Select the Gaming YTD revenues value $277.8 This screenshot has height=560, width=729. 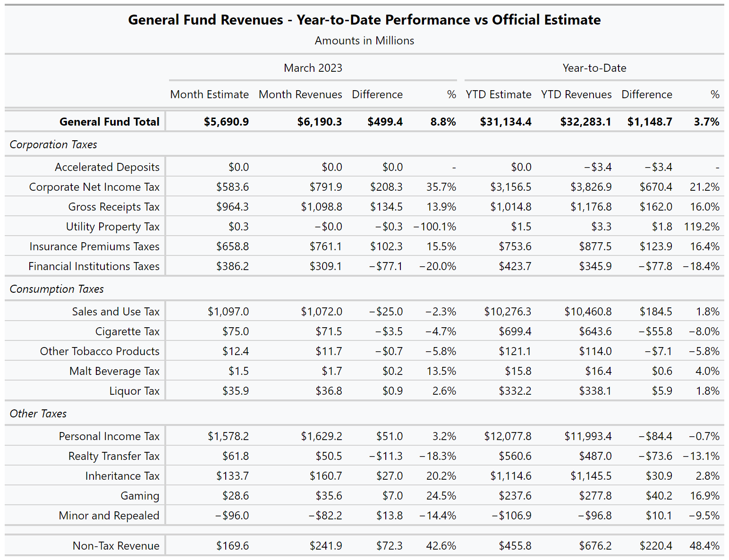595,496
